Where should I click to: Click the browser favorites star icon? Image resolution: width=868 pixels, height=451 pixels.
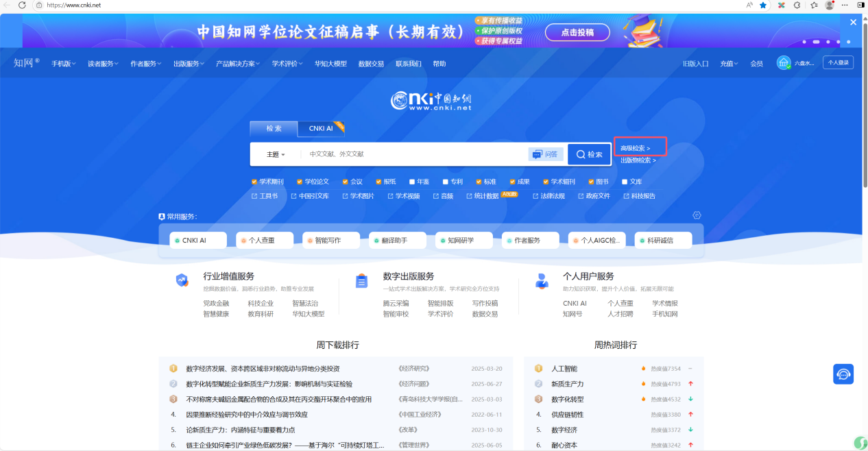click(x=762, y=5)
